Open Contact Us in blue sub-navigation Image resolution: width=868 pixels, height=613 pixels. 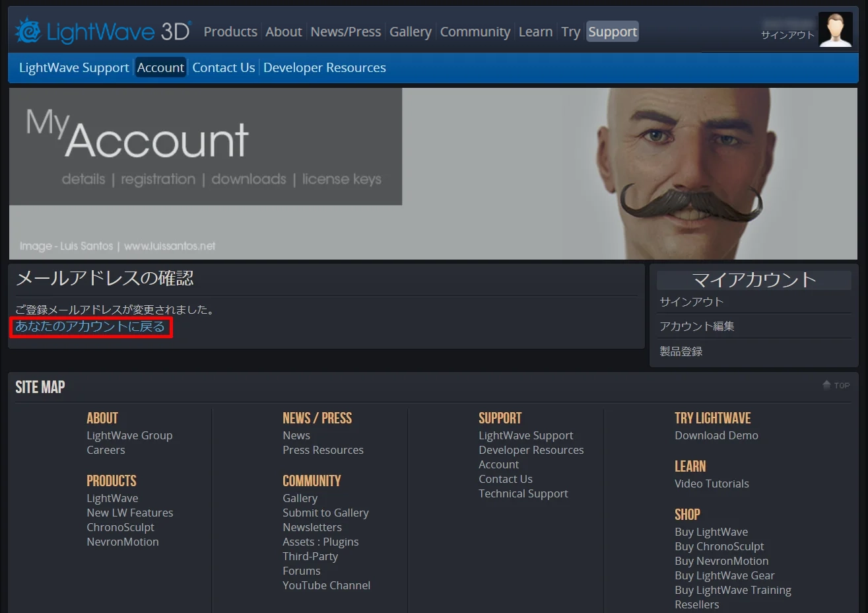point(224,67)
